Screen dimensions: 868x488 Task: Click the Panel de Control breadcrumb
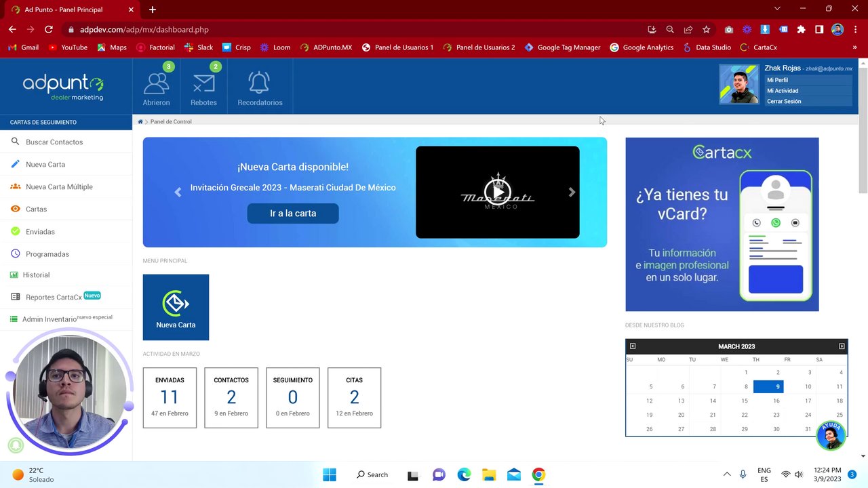[171, 122]
